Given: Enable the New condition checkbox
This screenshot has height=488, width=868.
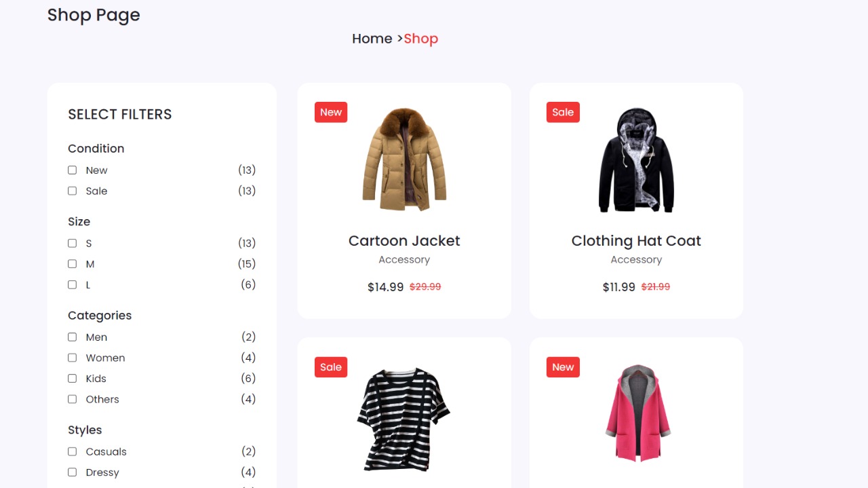Looking at the screenshot, I should (73, 170).
